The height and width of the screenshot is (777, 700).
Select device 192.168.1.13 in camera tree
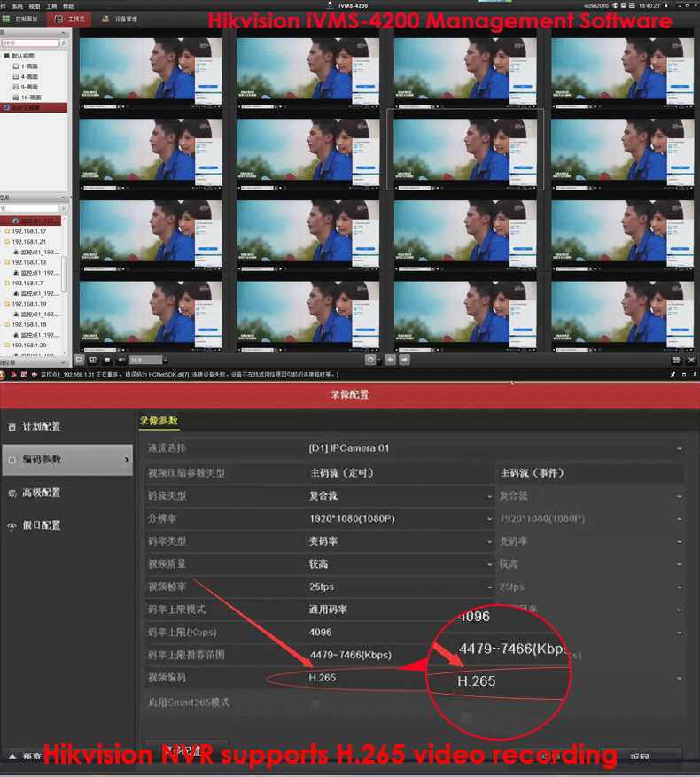(28, 262)
